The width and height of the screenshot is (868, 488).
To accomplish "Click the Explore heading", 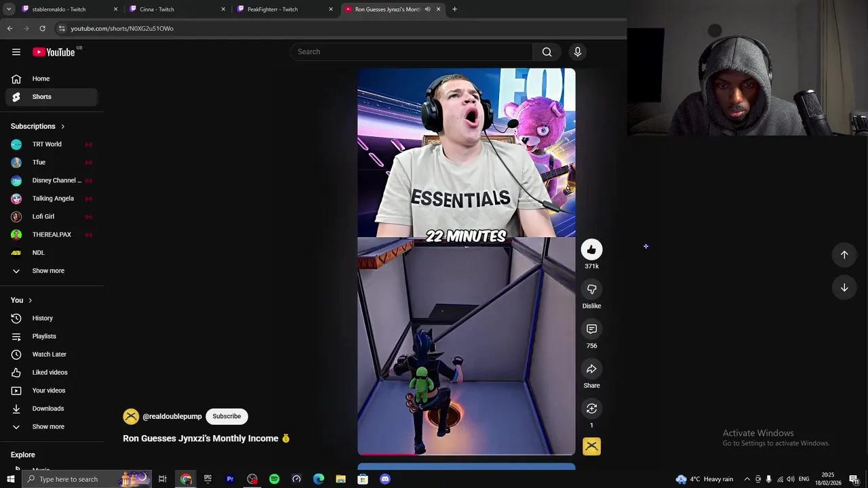I will [23, 455].
